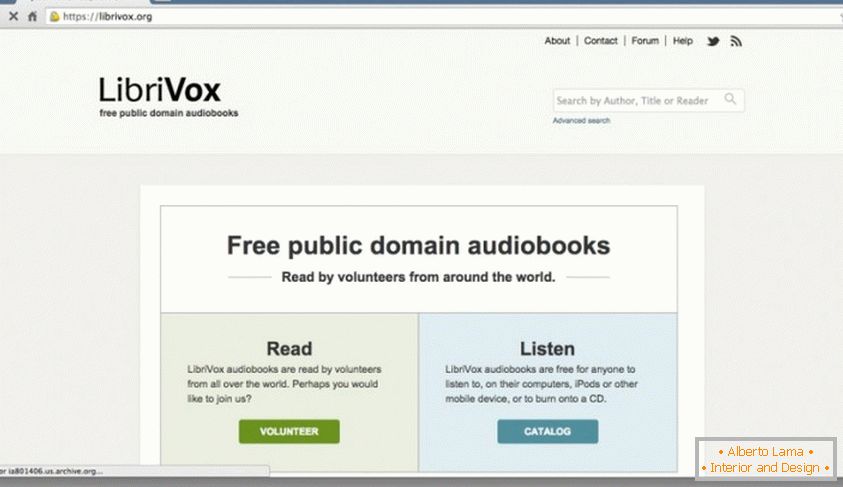Select the Read heading
This screenshot has width=843, height=487.
289,348
